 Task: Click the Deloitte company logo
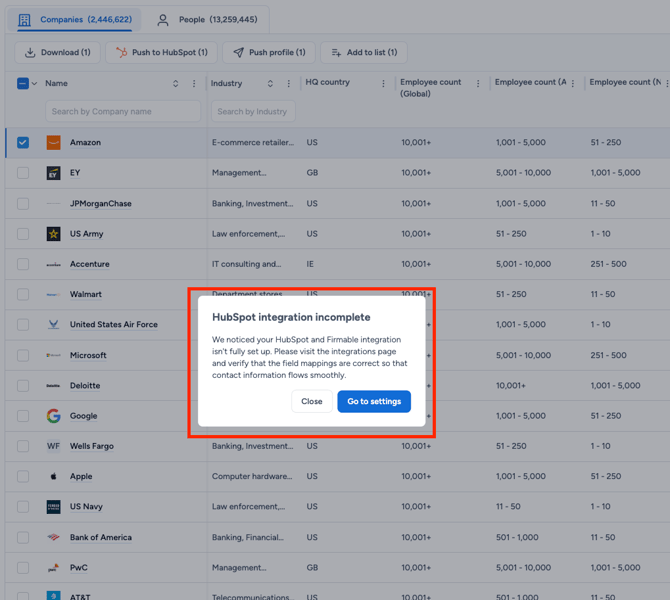click(53, 385)
